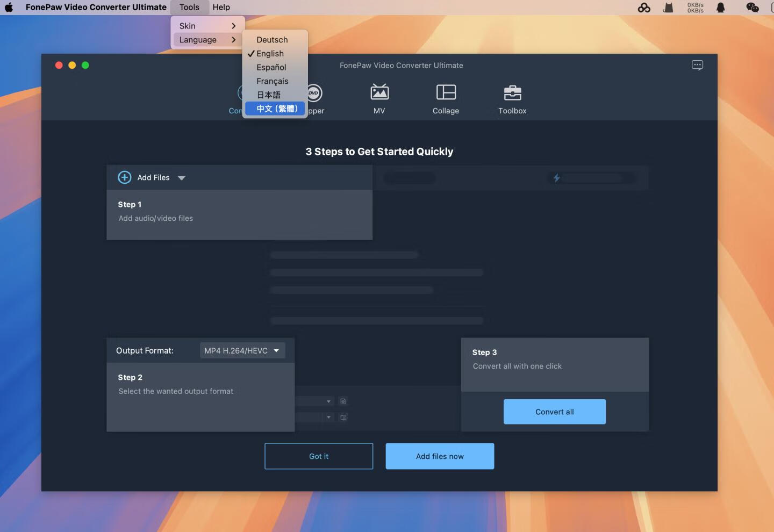Click the 'Convert all with one click' text

[517, 366]
